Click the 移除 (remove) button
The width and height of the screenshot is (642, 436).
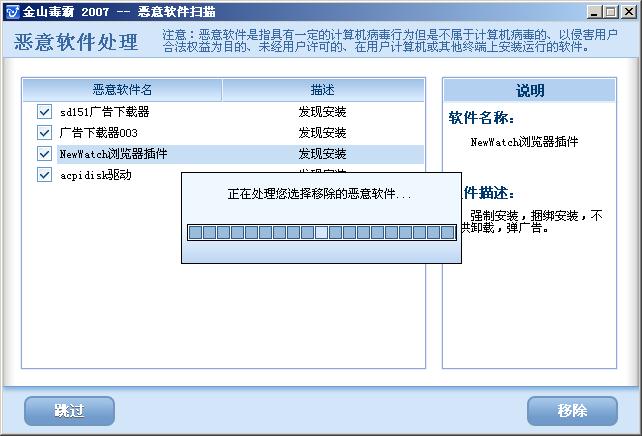click(x=572, y=411)
